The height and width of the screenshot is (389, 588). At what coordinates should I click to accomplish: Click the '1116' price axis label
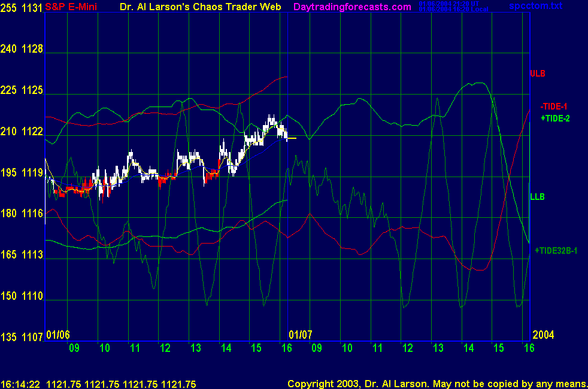tap(32, 214)
